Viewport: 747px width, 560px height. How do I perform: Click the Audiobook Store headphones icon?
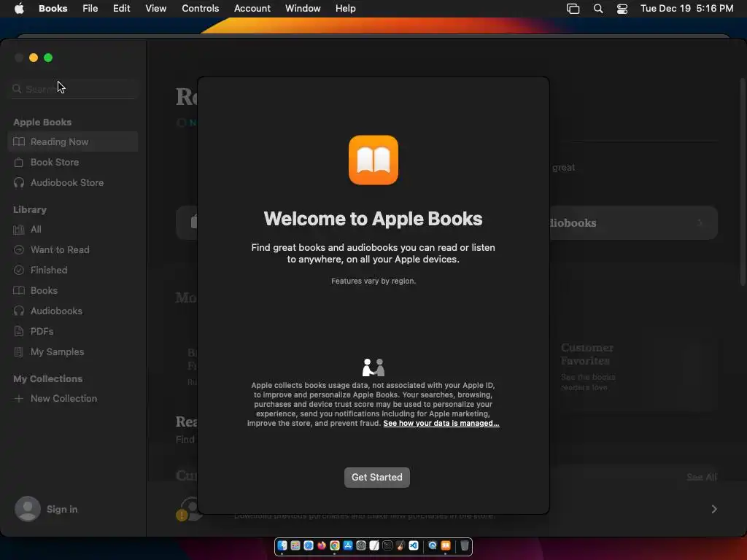click(x=18, y=183)
